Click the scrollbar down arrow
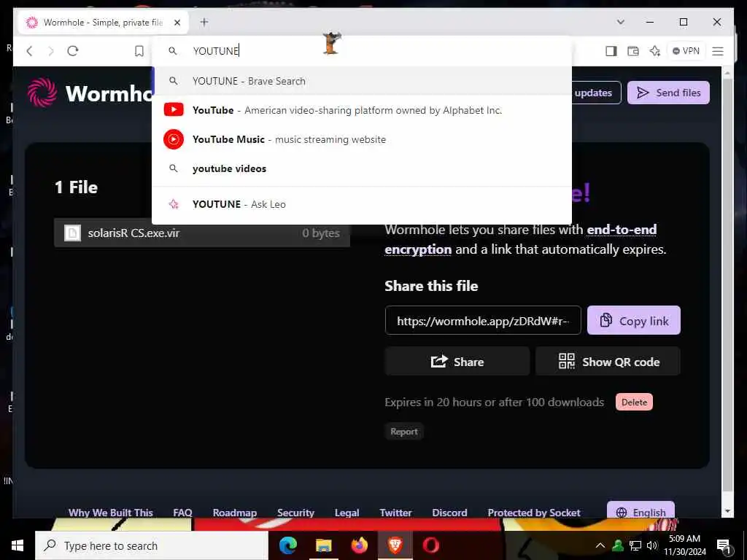The height and width of the screenshot is (560, 747). coord(727,511)
